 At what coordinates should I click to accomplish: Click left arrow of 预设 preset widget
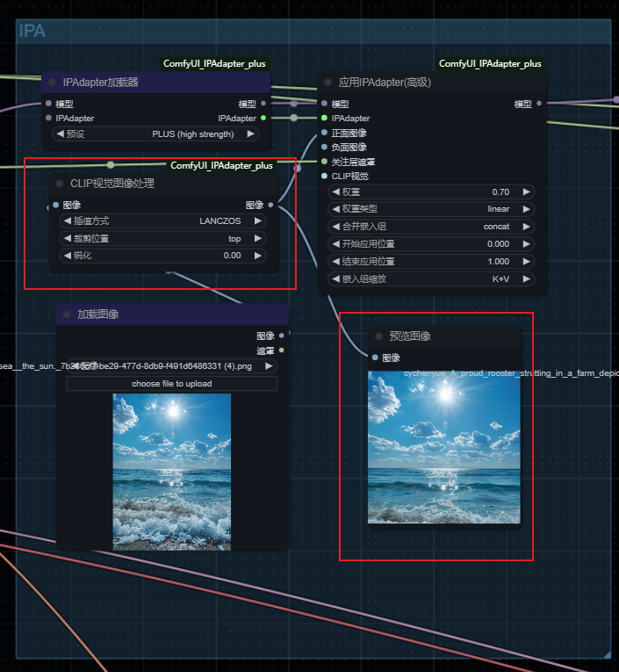coord(61,134)
